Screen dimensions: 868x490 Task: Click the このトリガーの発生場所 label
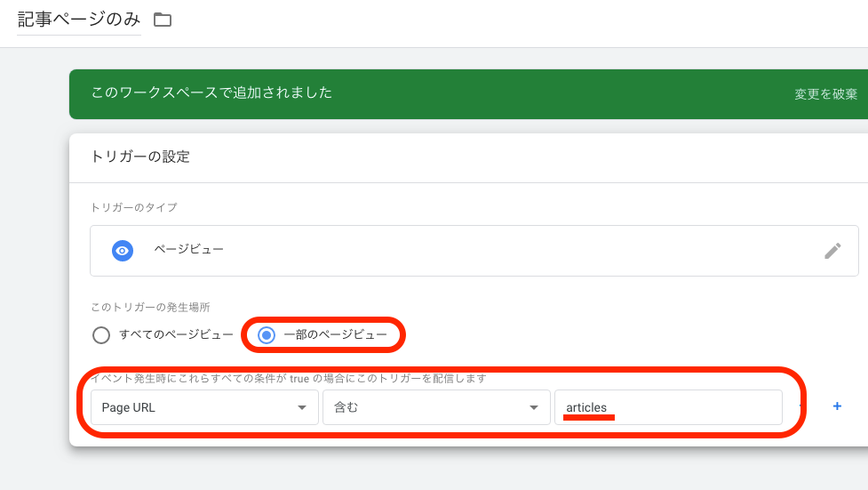pyautogui.click(x=150, y=307)
